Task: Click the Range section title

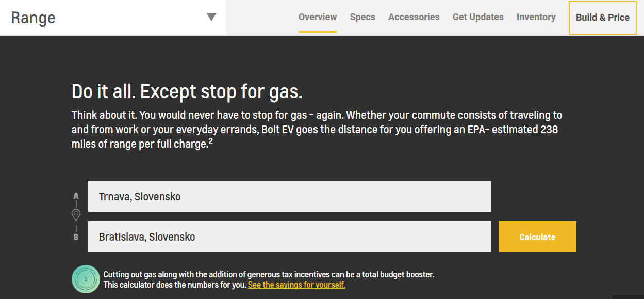Action: point(34,18)
